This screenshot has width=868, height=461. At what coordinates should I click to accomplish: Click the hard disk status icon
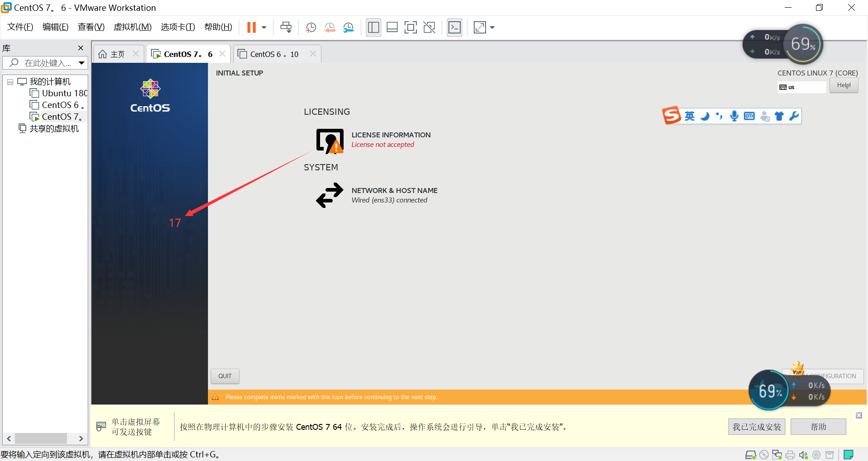pyautogui.click(x=750, y=455)
